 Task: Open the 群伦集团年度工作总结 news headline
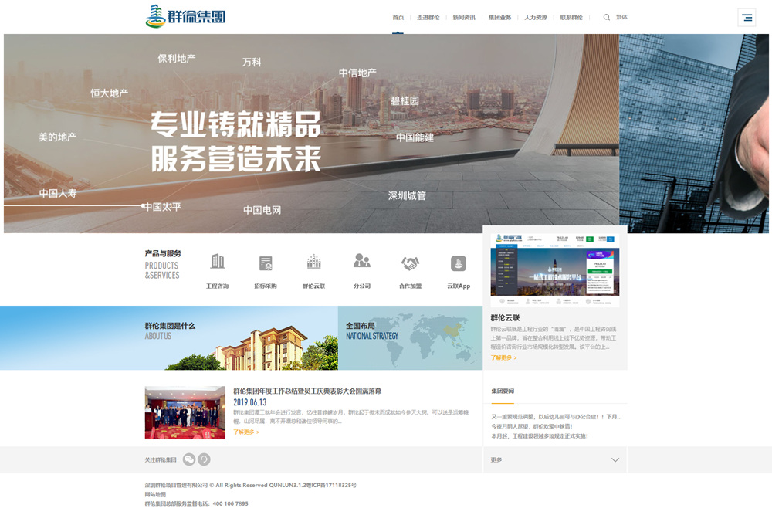307,391
